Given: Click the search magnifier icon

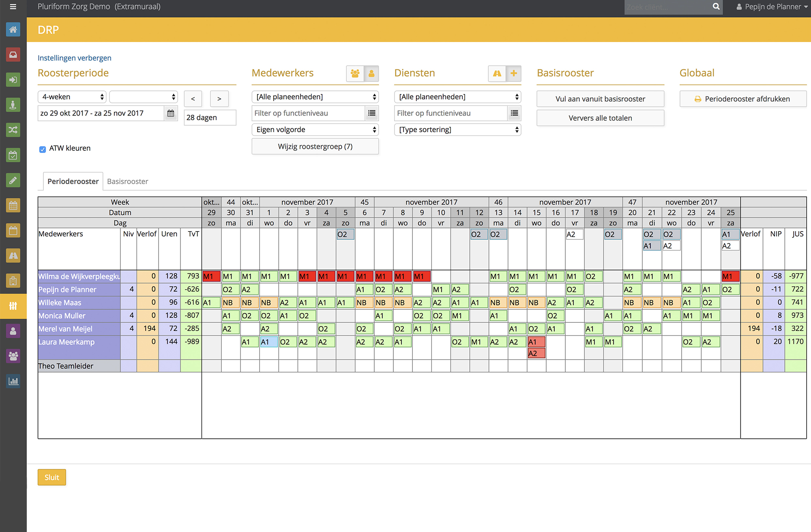Looking at the screenshot, I should (x=716, y=6).
